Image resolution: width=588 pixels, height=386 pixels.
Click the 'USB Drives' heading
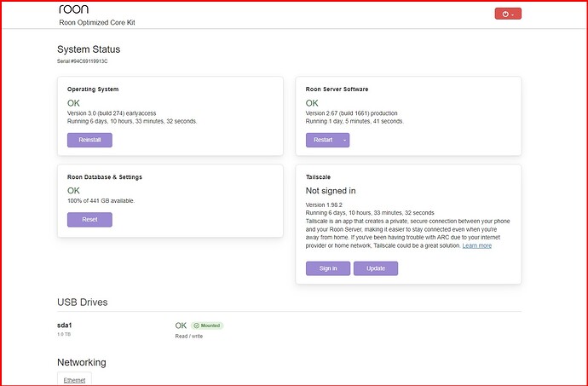coord(83,302)
